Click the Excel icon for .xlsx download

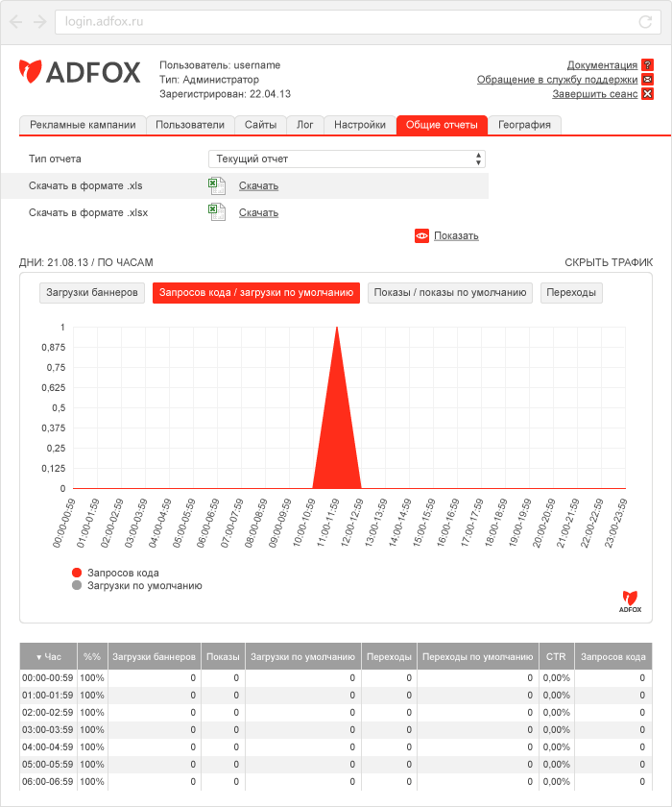217,212
